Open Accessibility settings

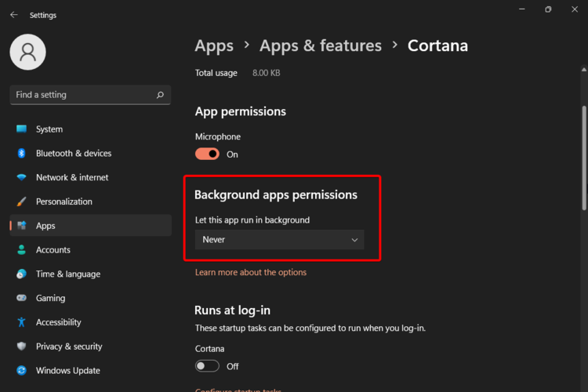point(90,322)
